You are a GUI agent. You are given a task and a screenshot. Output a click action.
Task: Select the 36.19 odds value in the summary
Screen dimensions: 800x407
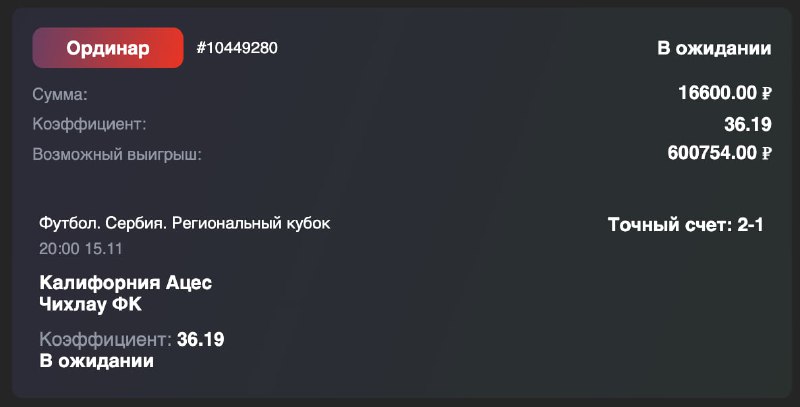pyautogui.click(x=747, y=124)
